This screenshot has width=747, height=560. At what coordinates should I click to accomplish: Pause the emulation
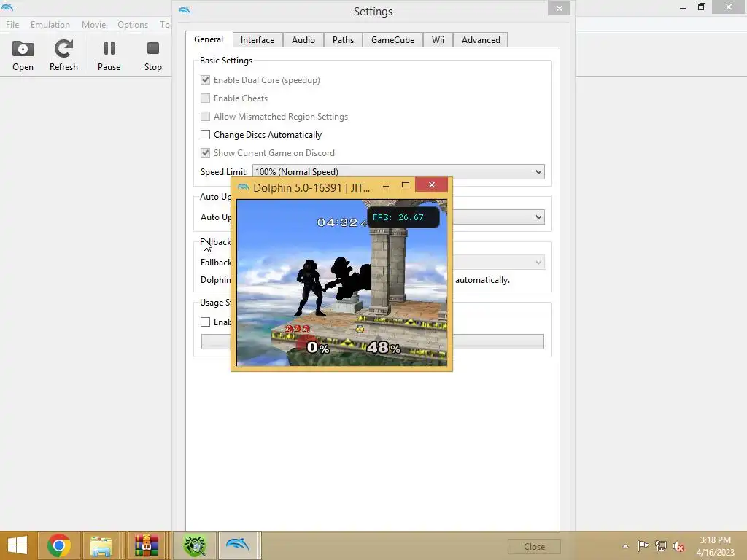pos(109,55)
